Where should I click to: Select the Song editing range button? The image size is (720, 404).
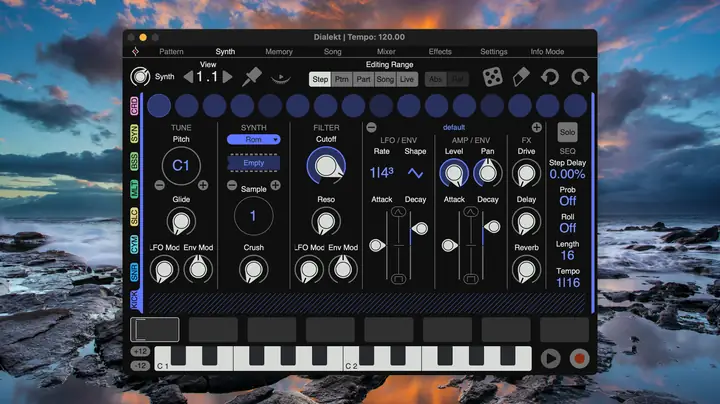[x=385, y=79]
